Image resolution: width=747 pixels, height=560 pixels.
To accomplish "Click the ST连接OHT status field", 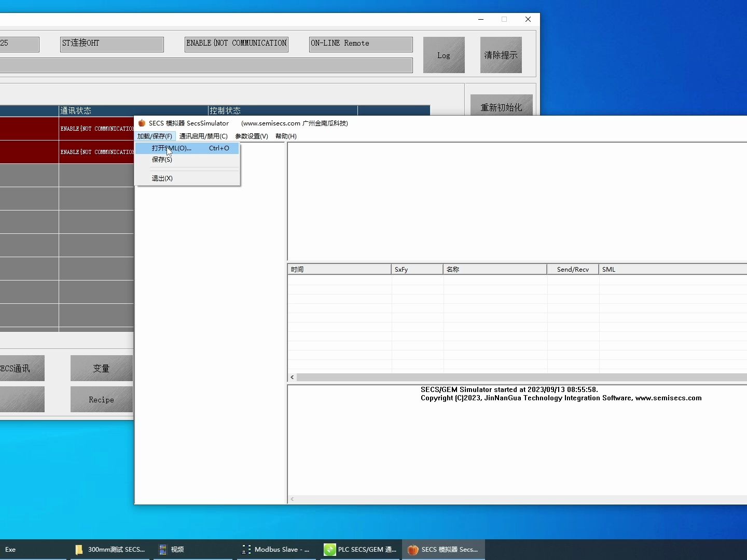I will tap(112, 44).
